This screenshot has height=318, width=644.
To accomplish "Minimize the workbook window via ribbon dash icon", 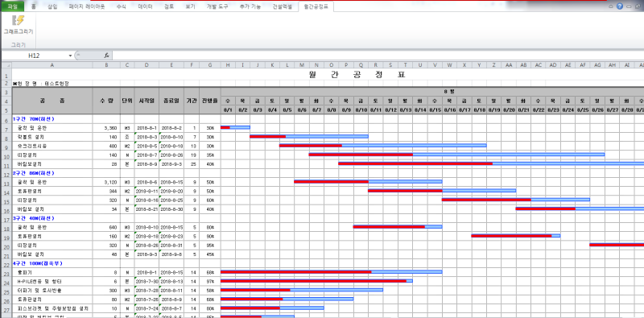I will [629, 7].
